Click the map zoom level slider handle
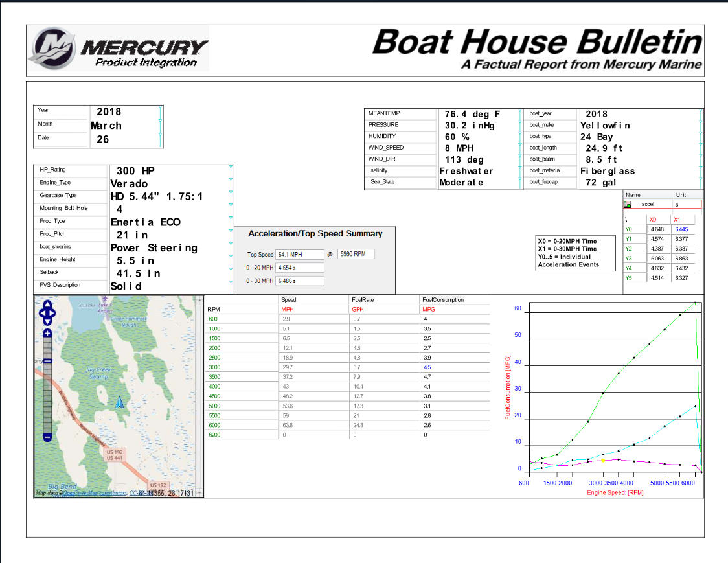The height and width of the screenshot is (563, 728). click(47, 361)
